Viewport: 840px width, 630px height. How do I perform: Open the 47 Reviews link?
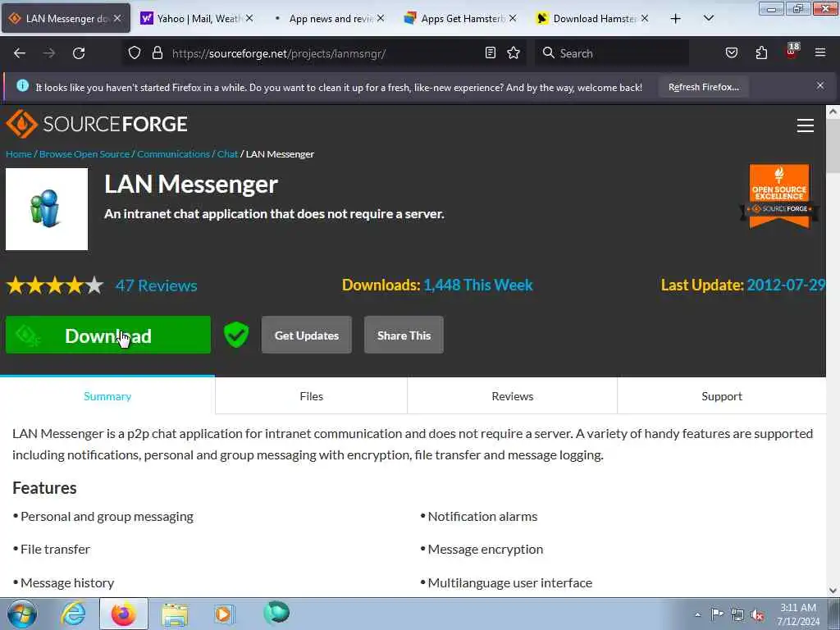[157, 285]
